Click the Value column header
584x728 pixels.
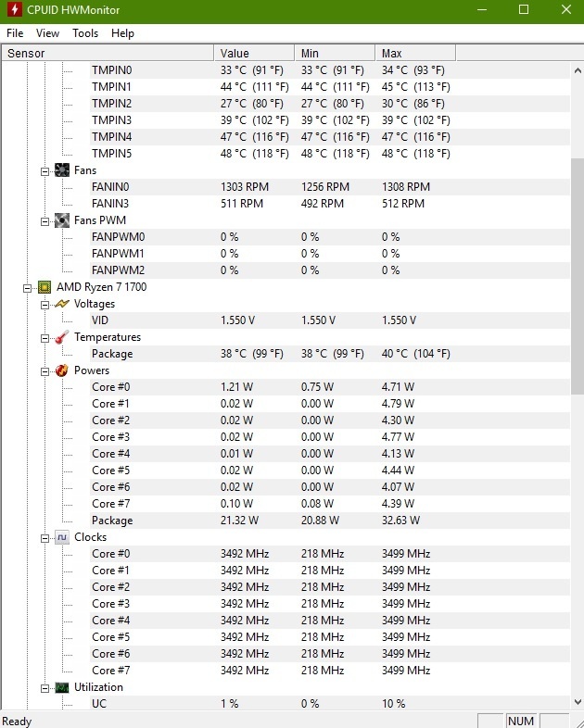coord(253,53)
